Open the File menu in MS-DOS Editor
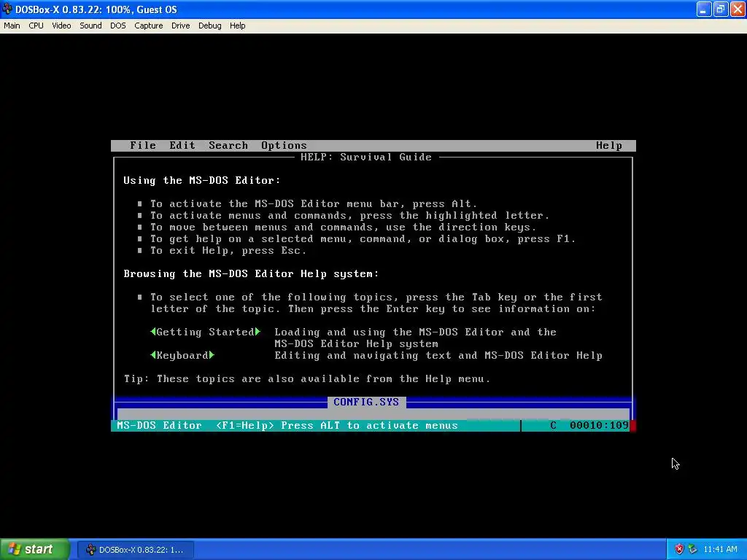747x560 pixels. pos(143,146)
